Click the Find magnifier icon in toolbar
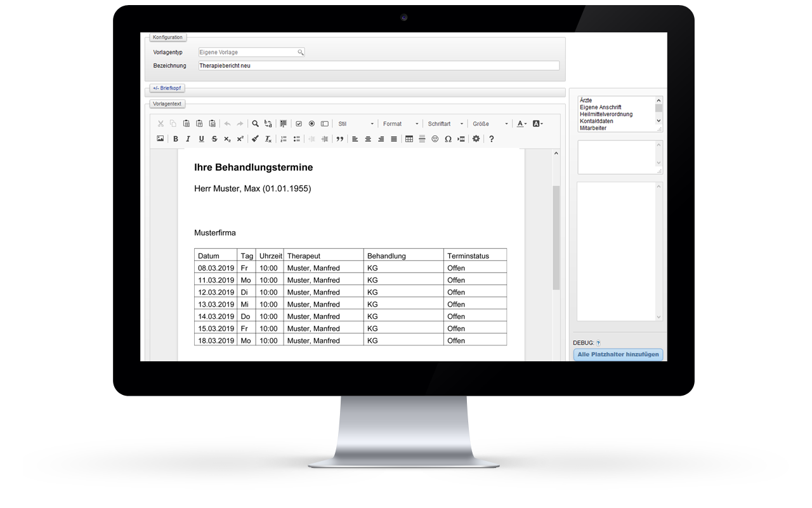 click(255, 124)
